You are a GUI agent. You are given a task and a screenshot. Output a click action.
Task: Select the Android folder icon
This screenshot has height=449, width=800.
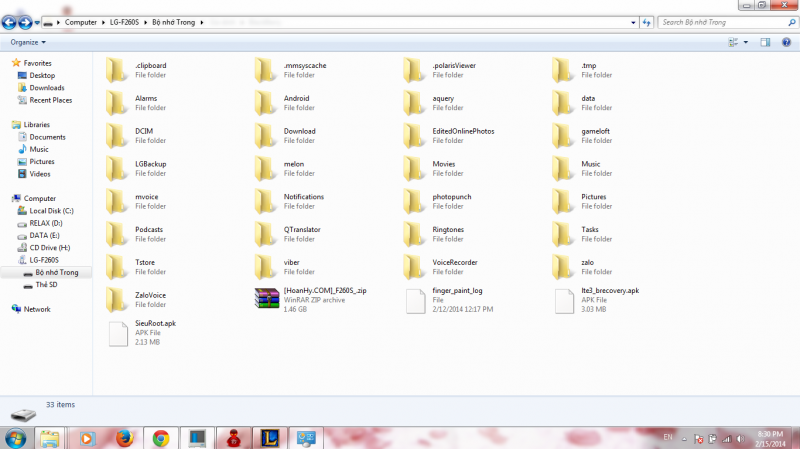pyautogui.click(x=265, y=103)
